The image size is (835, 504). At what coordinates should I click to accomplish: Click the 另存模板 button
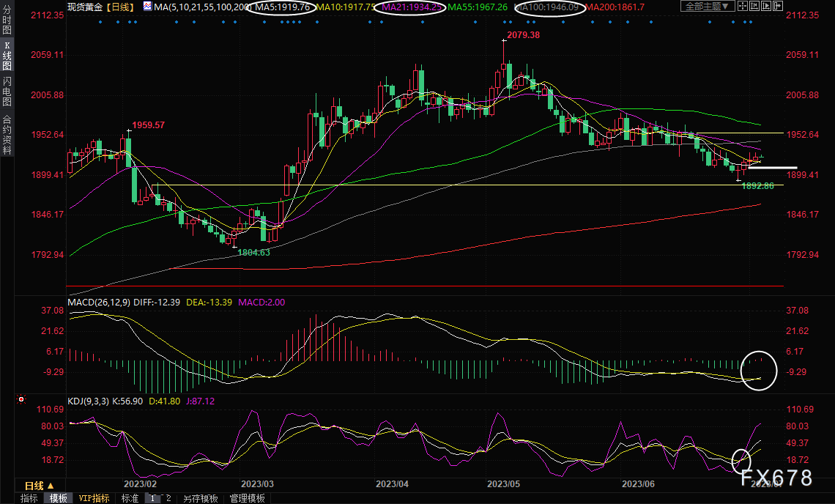[201, 498]
